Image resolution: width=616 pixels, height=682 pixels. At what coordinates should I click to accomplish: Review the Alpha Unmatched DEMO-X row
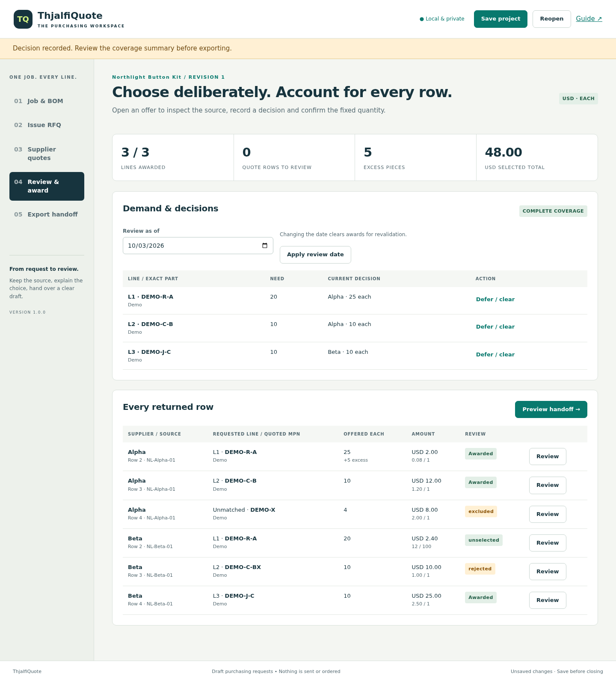pos(548,514)
